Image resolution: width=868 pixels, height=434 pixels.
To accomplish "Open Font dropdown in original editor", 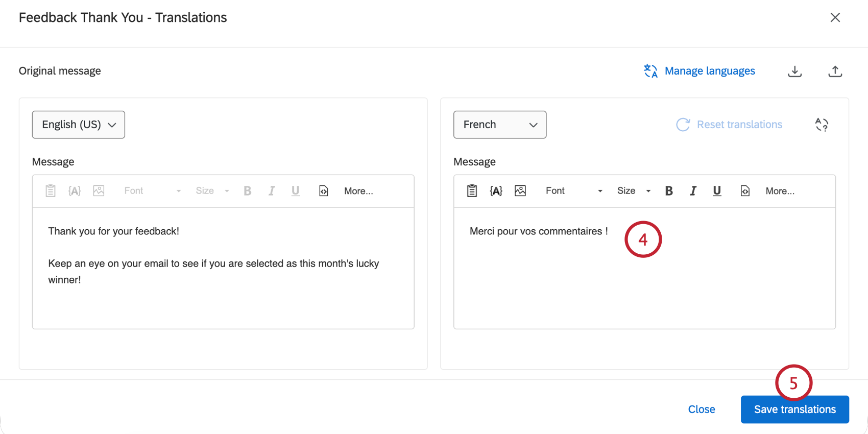I will click(x=152, y=191).
